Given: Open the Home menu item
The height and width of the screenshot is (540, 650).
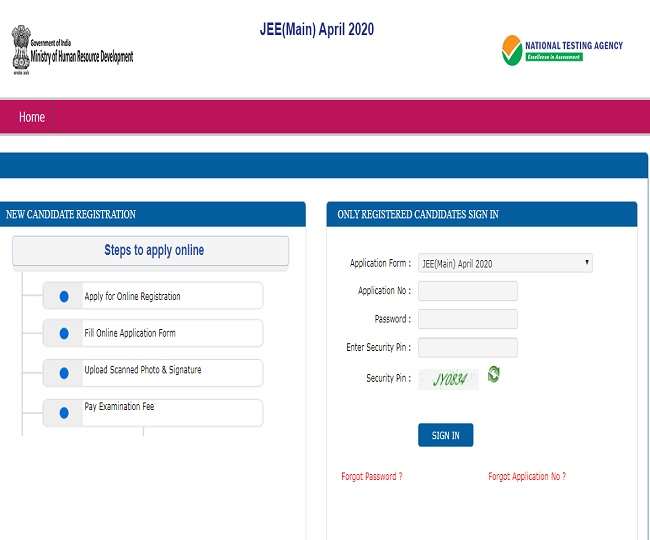Looking at the screenshot, I should [x=32, y=118].
